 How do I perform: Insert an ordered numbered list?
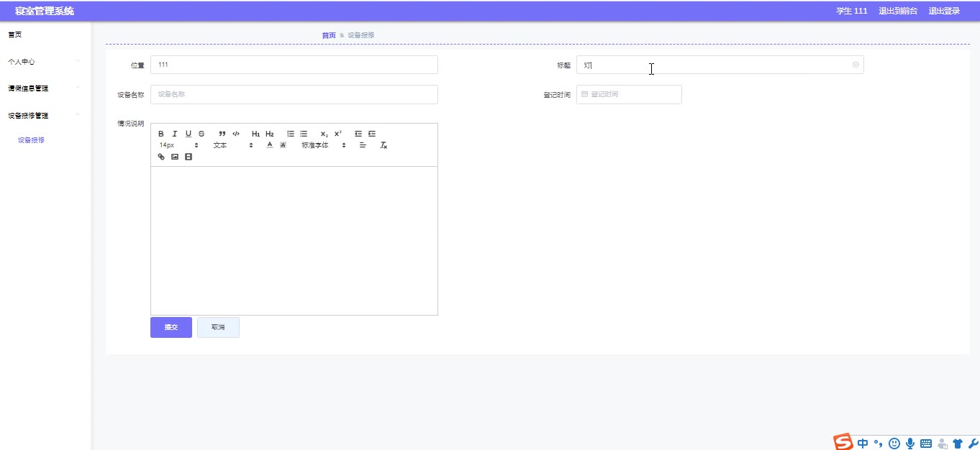[x=291, y=134]
